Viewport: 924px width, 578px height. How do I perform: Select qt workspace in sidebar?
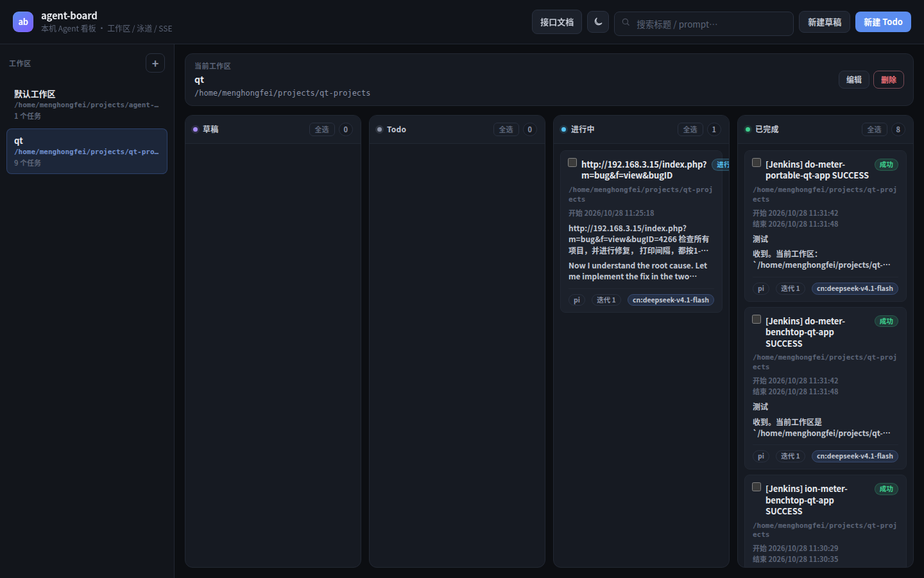[x=87, y=152]
